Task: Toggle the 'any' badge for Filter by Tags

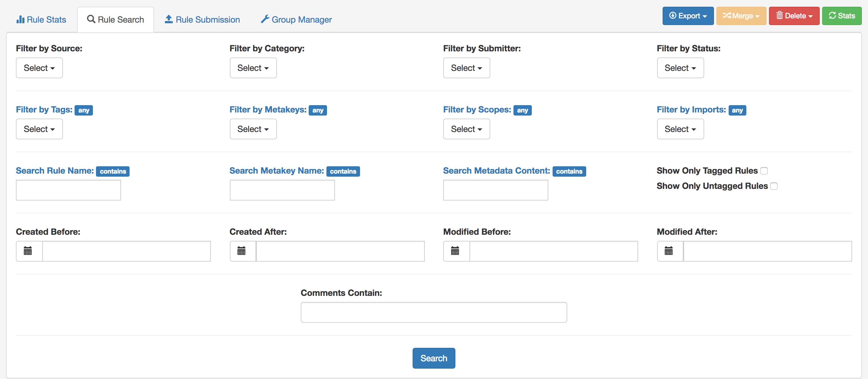Action: tap(83, 110)
